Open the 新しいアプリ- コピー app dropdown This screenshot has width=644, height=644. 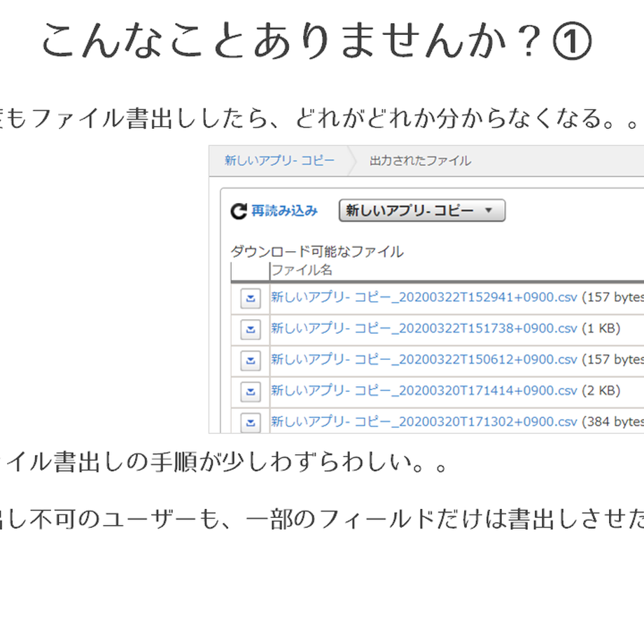pyautogui.click(x=422, y=211)
